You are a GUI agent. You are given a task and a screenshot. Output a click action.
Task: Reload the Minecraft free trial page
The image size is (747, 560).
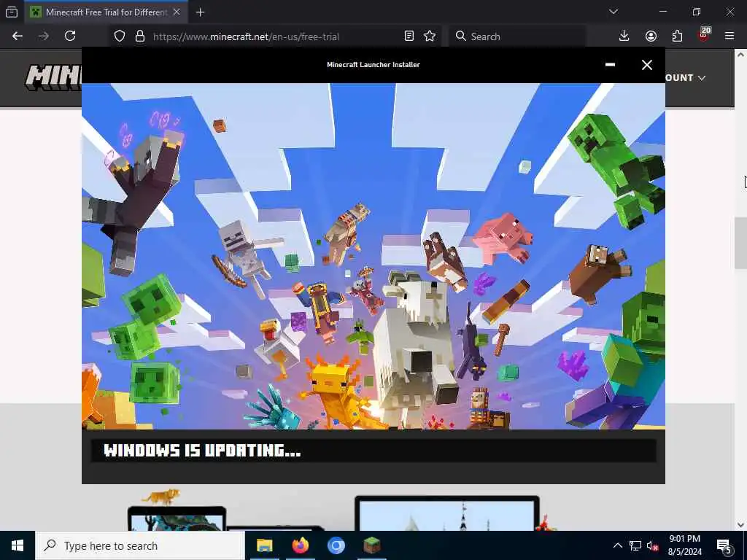pos(70,36)
